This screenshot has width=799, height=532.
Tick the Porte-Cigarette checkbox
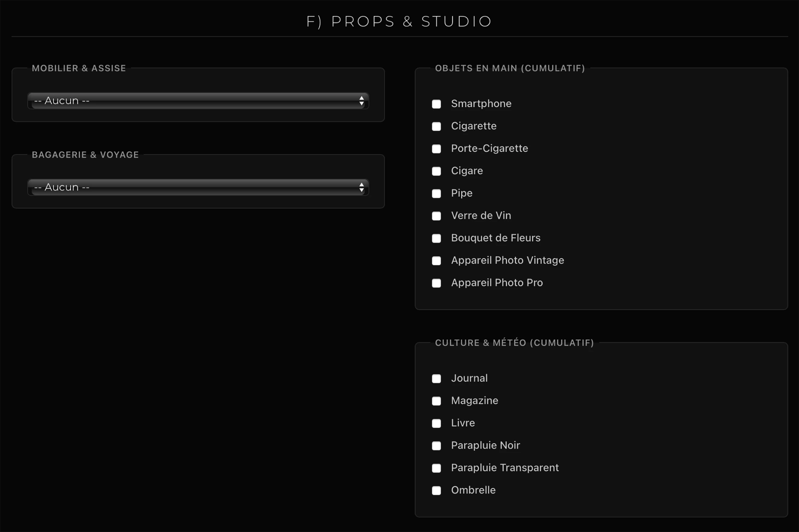[x=436, y=149]
